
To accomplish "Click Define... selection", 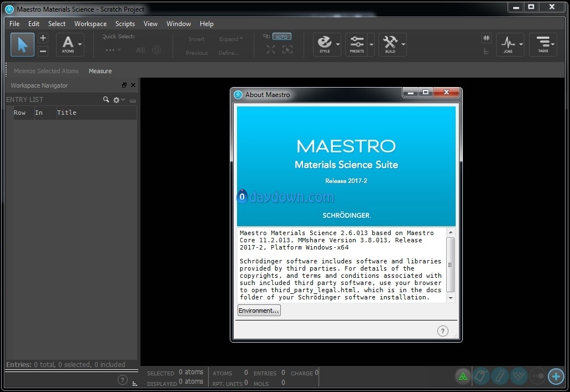I will click(229, 53).
